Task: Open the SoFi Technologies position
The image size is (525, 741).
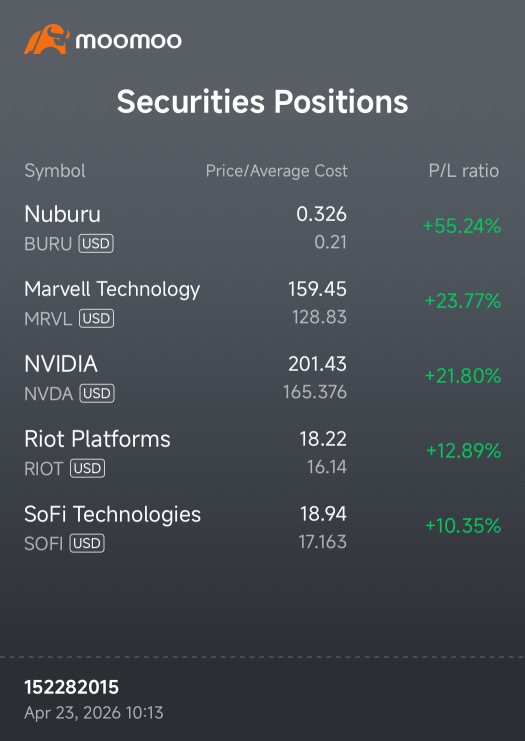Action: 112,514
